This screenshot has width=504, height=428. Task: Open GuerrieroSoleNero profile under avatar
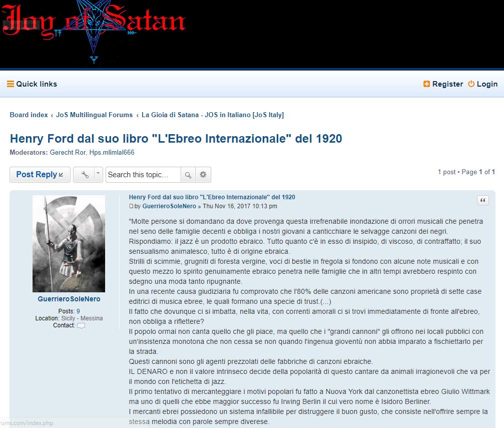[69, 299]
